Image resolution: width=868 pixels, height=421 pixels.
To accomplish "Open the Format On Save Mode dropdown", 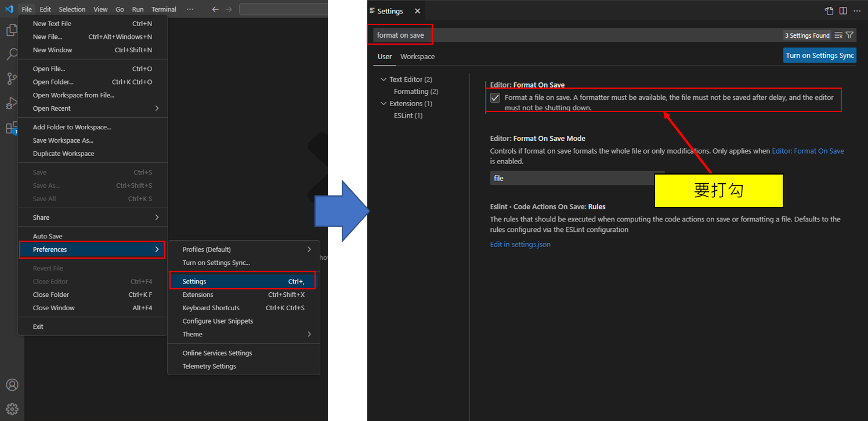I will [x=574, y=178].
